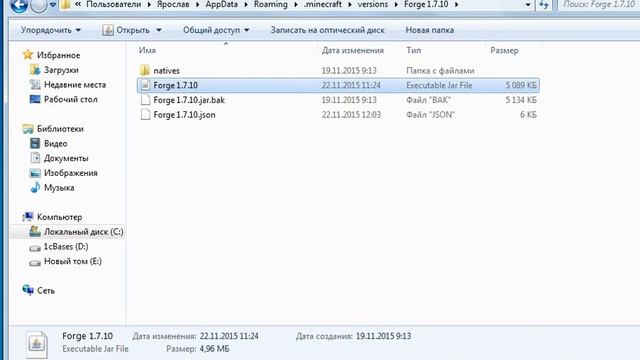
Task: Select the natives folder icon
Action: [x=145, y=70]
